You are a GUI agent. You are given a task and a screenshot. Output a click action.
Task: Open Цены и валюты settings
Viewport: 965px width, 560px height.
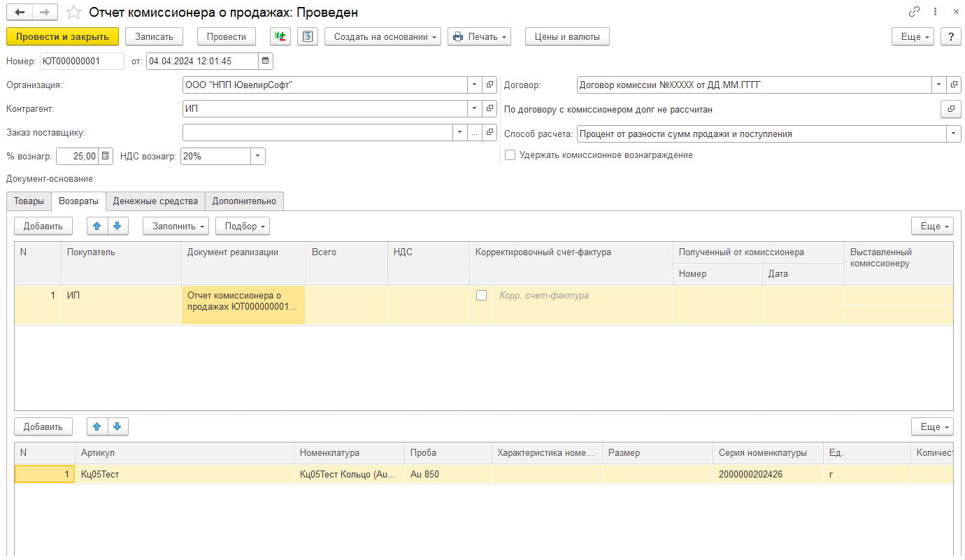tap(567, 36)
